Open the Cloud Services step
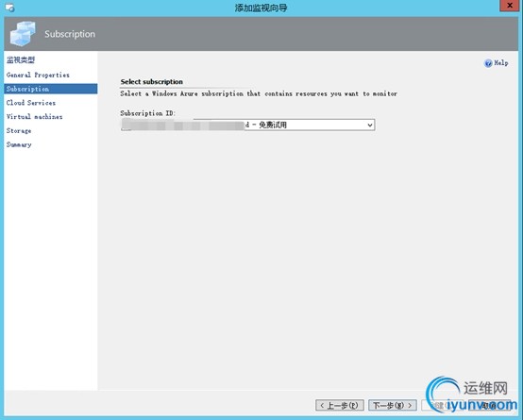This screenshot has width=523, height=420. pos(31,103)
